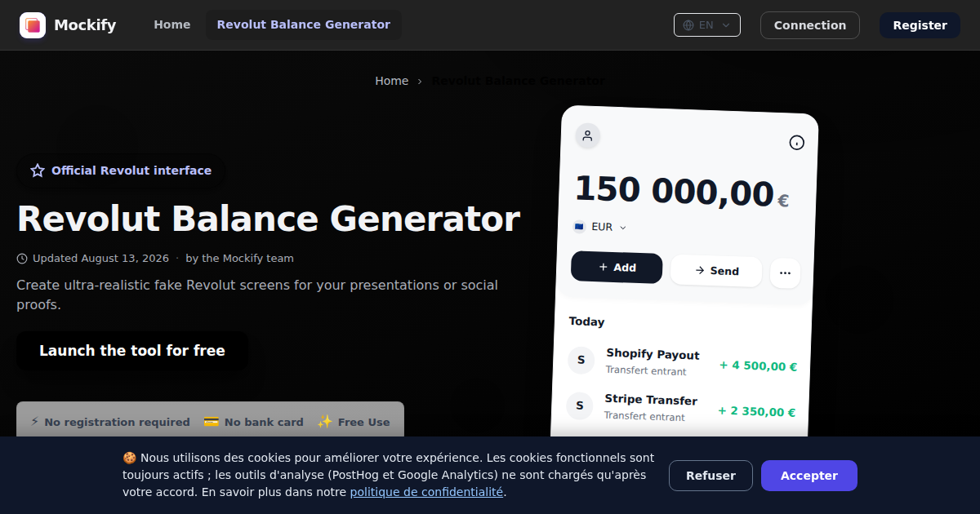Open the EN language dropdown

[x=707, y=25]
